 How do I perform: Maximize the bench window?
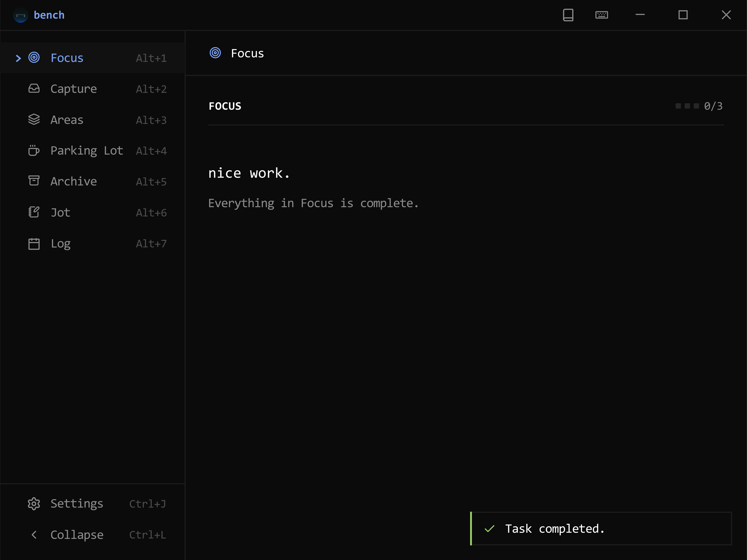tap(683, 15)
